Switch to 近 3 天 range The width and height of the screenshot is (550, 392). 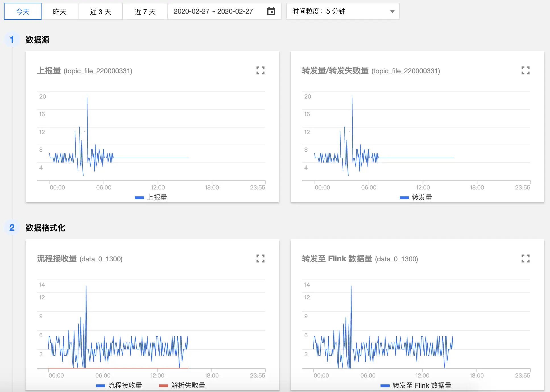(x=100, y=12)
